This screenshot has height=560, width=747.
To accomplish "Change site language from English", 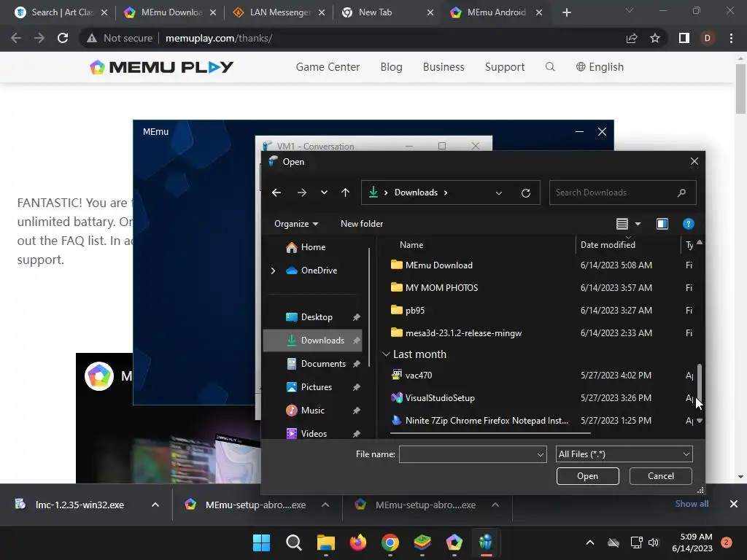I will pyautogui.click(x=600, y=67).
